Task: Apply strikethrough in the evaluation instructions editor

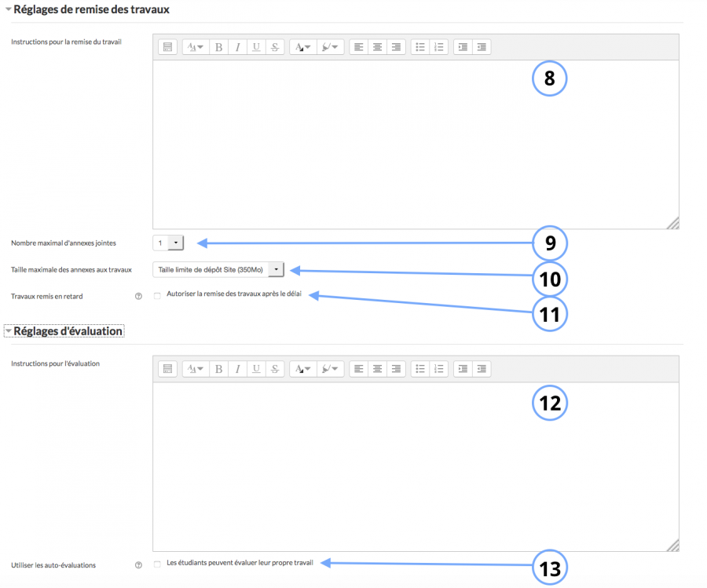Action: (x=274, y=368)
